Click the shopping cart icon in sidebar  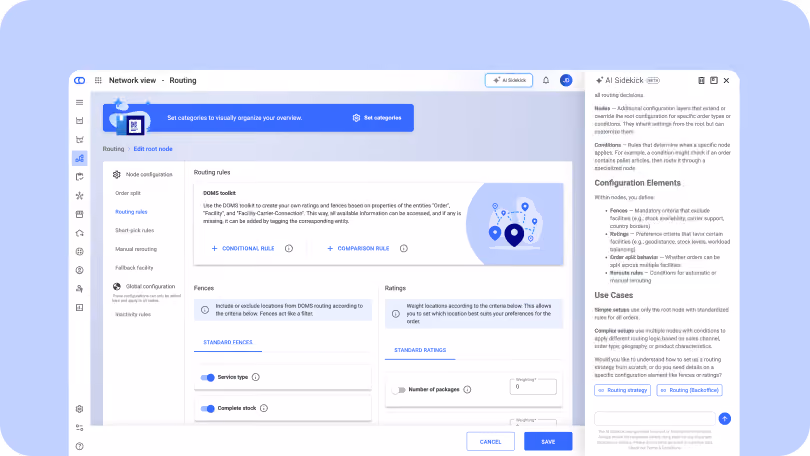click(x=80, y=139)
